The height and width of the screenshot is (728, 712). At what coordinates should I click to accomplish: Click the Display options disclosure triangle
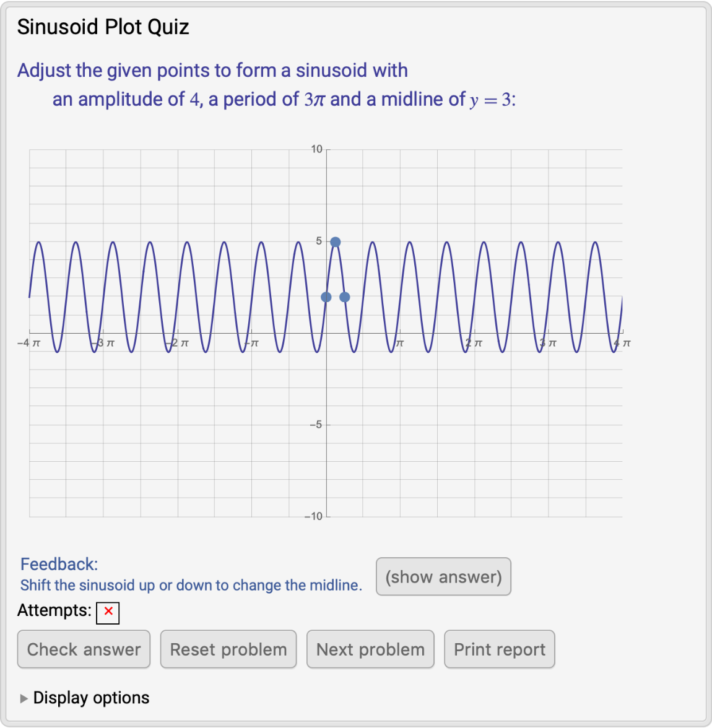click(x=22, y=698)
